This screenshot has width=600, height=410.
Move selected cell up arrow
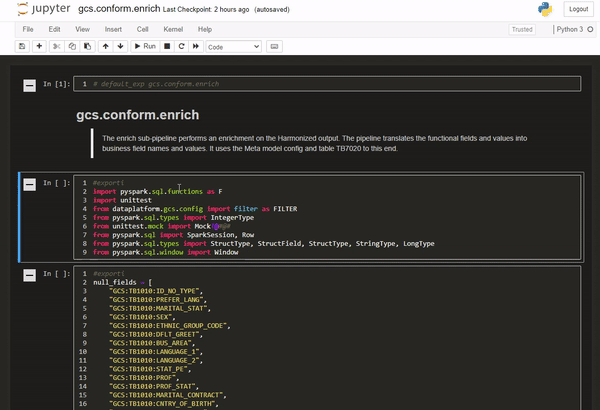point(106,46)
